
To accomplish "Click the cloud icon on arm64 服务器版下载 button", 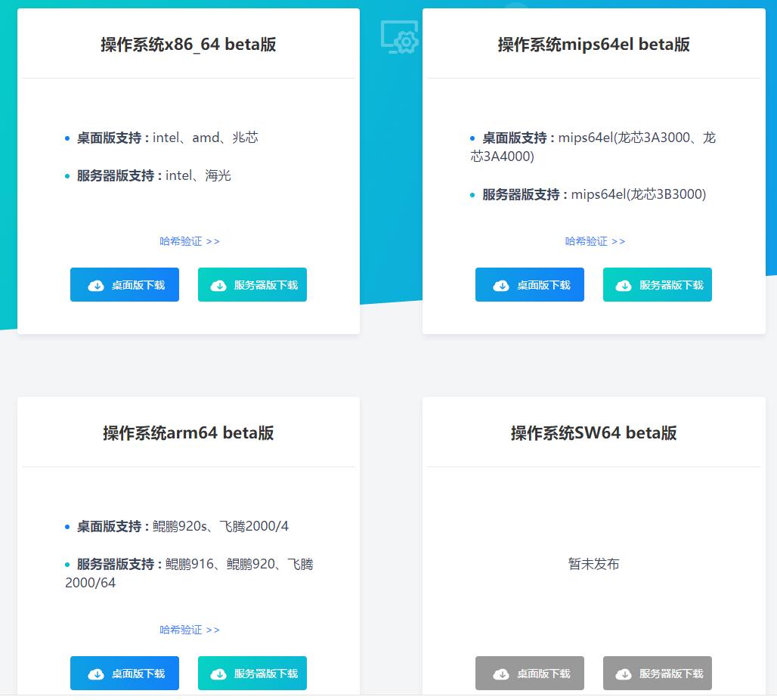I will [218, 673].
